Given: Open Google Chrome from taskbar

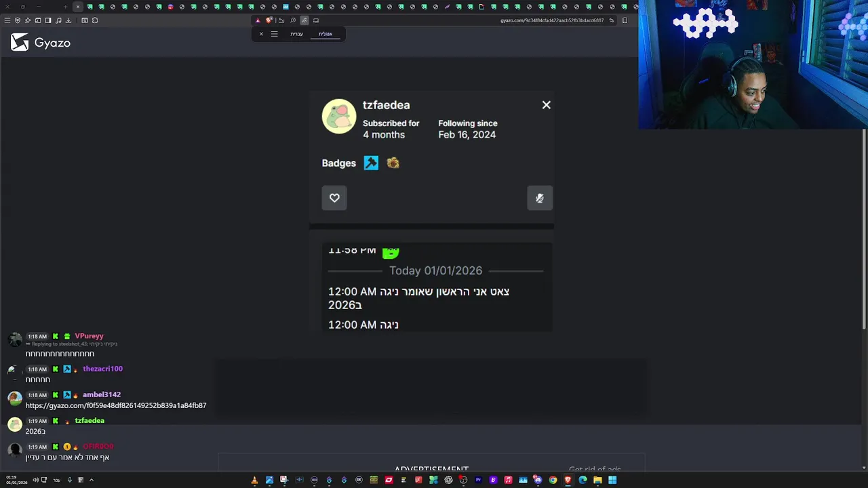Looking at the screenshot, I should click(x=553, y=480).
